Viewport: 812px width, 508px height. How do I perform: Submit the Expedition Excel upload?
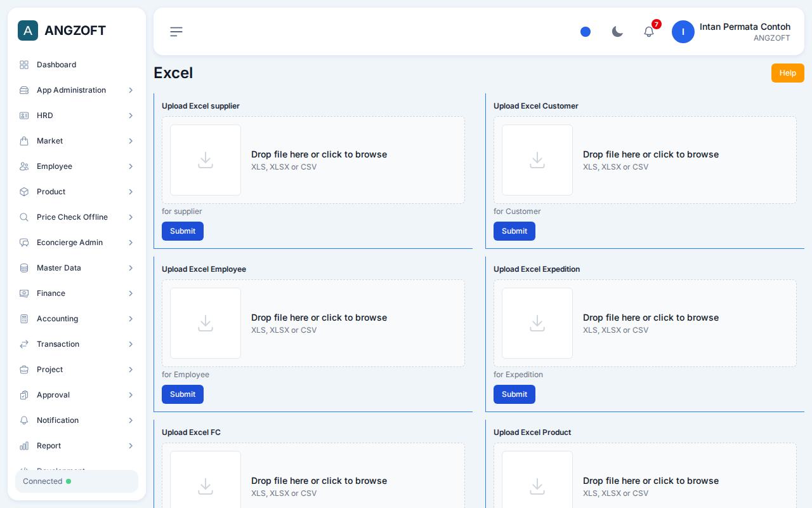tap(514, 394)
